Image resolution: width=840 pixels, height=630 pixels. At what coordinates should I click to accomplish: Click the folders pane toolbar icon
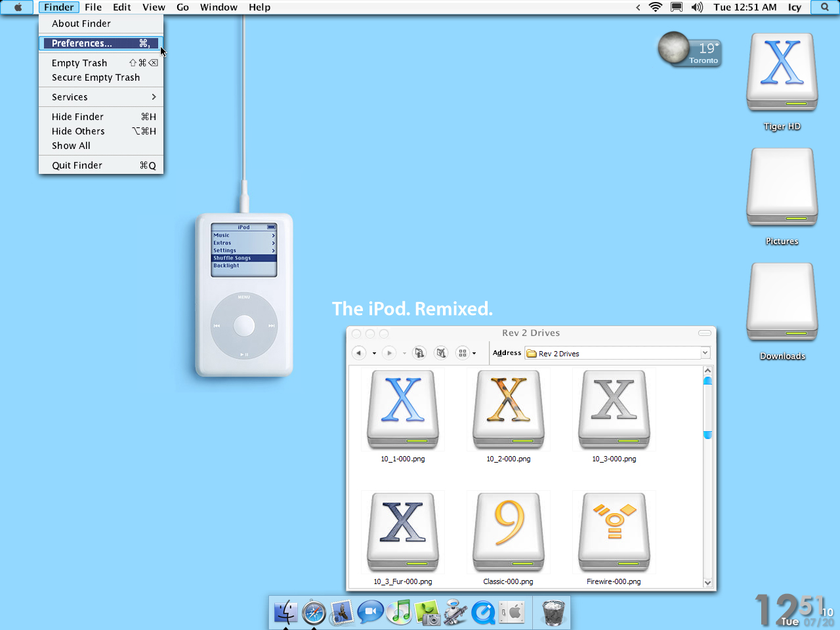(x=442, y=353)
